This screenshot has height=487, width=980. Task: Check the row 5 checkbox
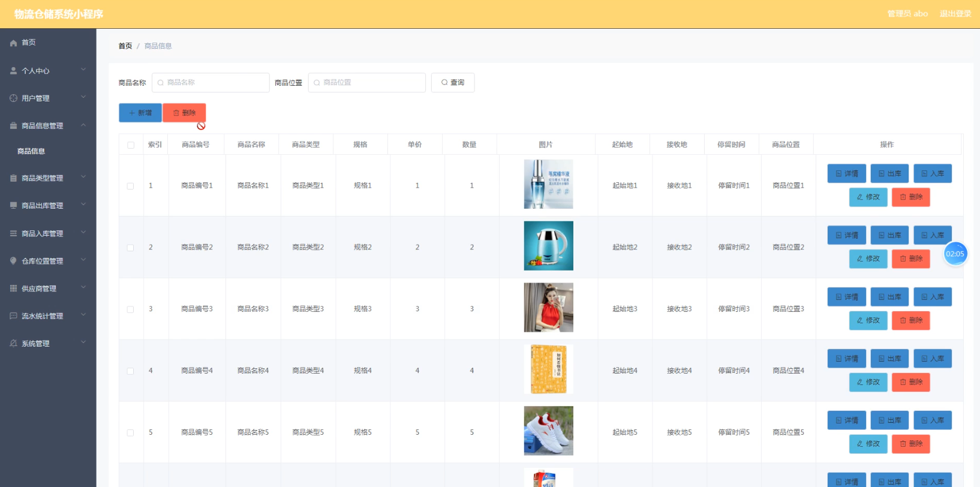click(130, 432)
